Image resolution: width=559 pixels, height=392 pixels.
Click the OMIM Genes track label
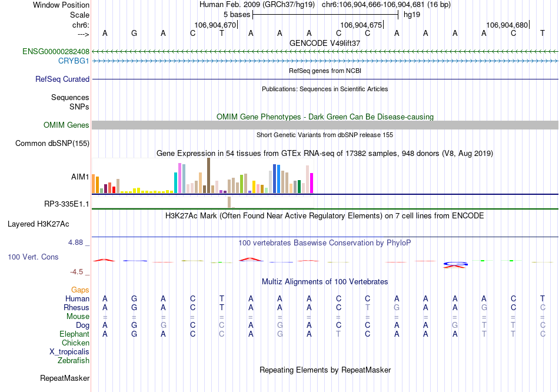pyautogui.click(x=66, y=125)
